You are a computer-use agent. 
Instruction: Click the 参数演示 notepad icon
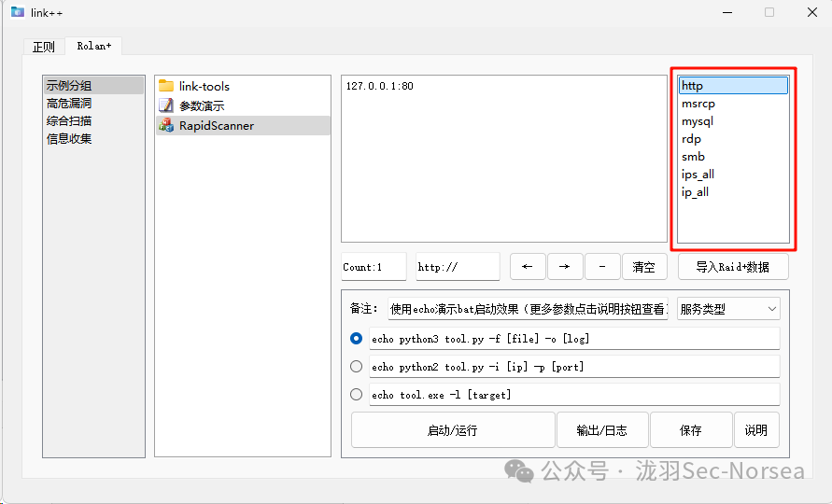click(x=166, y=105)
